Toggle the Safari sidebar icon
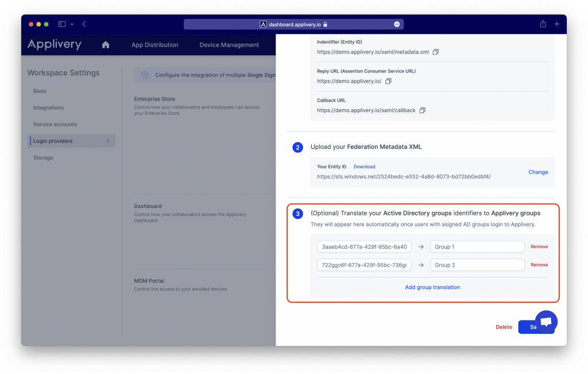 62,24
